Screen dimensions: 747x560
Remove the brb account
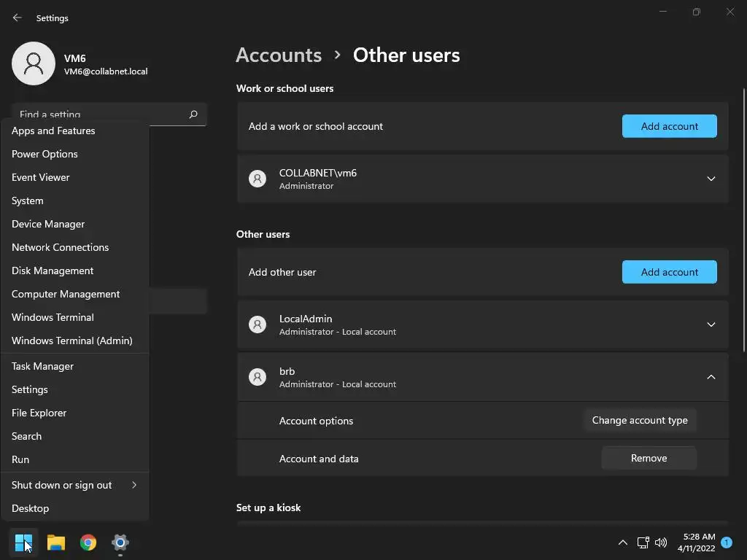(x=649, y=458)
